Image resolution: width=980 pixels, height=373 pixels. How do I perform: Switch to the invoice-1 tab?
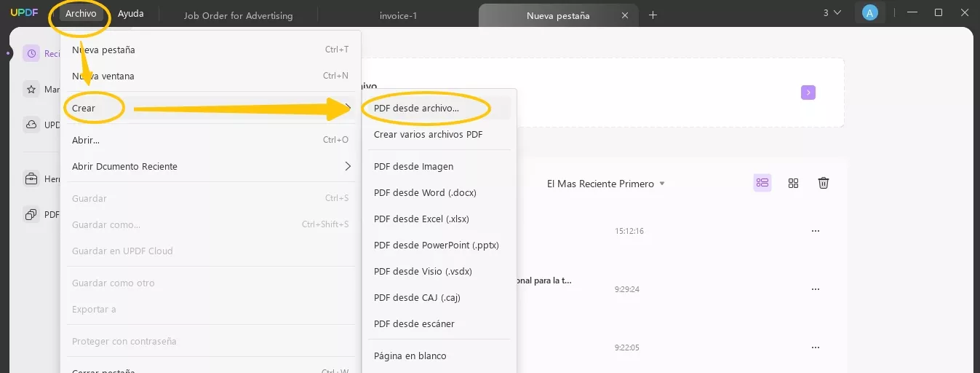399,15
